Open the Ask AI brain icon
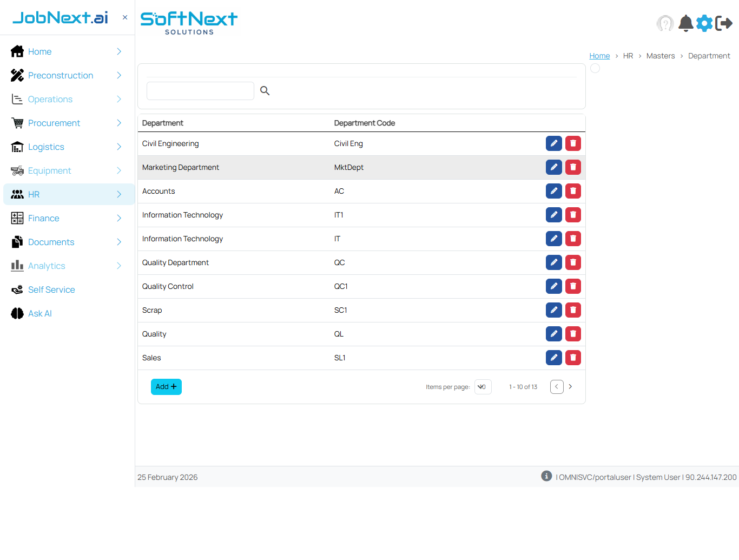Viewport: 739px width, 560px height. [17, 313]
